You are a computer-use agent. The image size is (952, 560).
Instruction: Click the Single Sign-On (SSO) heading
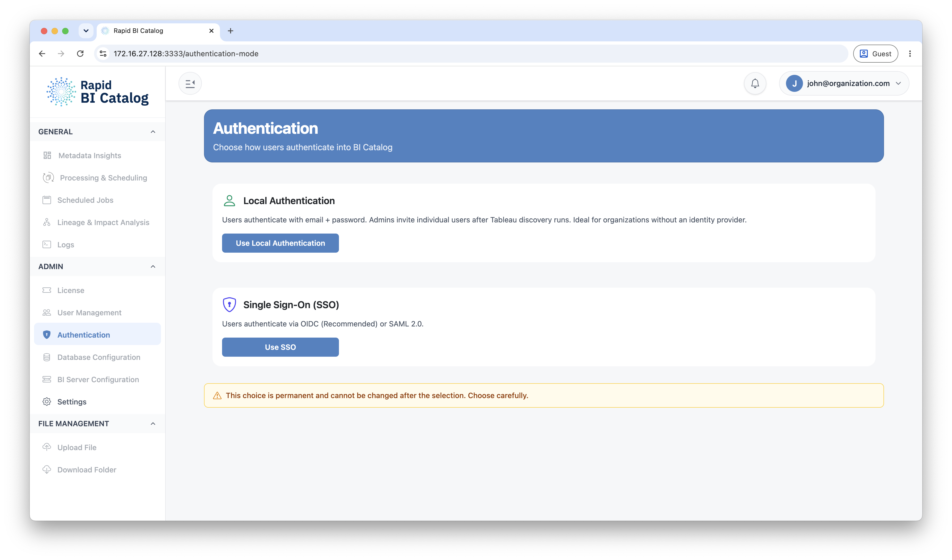[291, 304]
